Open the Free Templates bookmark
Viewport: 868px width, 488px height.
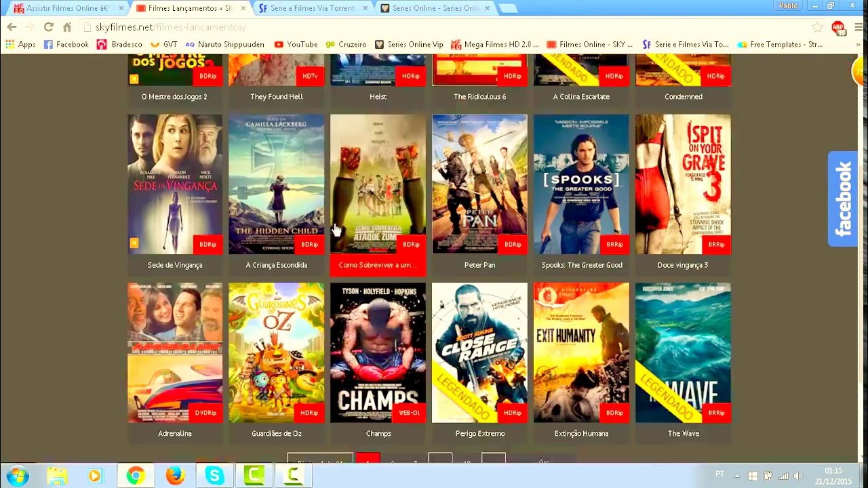point(780,44)
